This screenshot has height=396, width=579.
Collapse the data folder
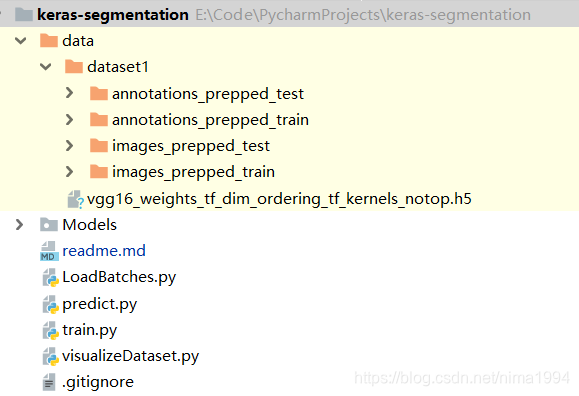coord(21,41)
